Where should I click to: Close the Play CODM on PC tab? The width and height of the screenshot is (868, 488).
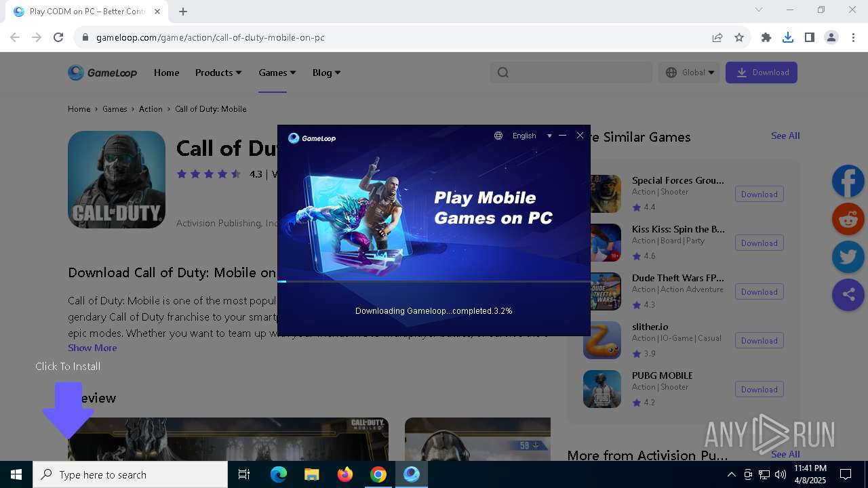coord(158,12)
